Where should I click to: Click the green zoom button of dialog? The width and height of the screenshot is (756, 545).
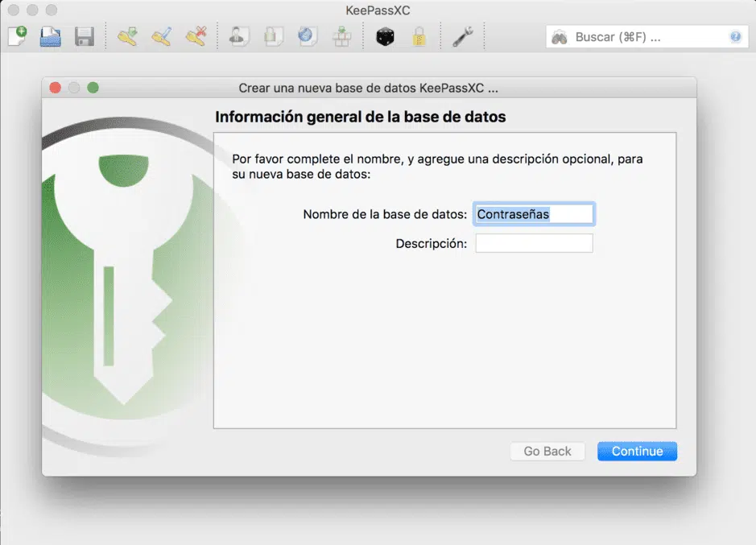(93, 88)
